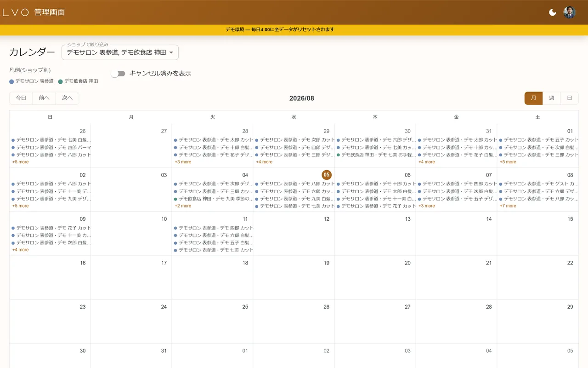Open デモ 八郎 カット event on August 02
Image resolution: width=588 pixels, height=368 pixels.
[51, 184]
